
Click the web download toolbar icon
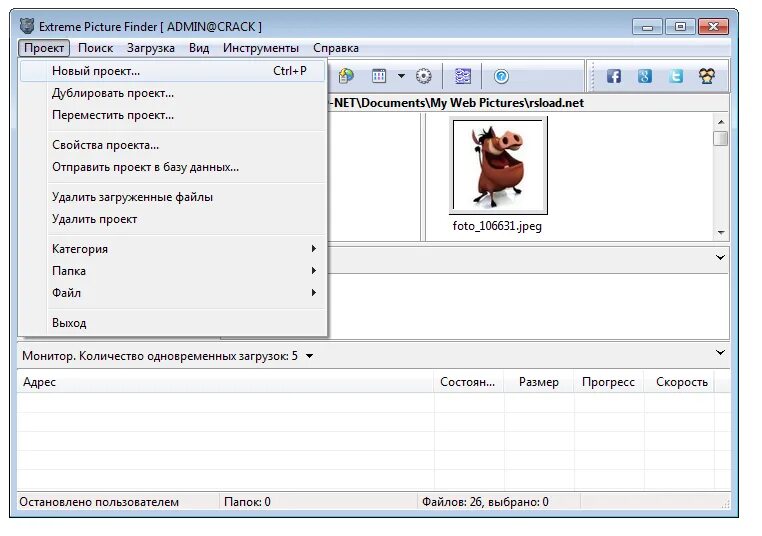tap(346, 76)
